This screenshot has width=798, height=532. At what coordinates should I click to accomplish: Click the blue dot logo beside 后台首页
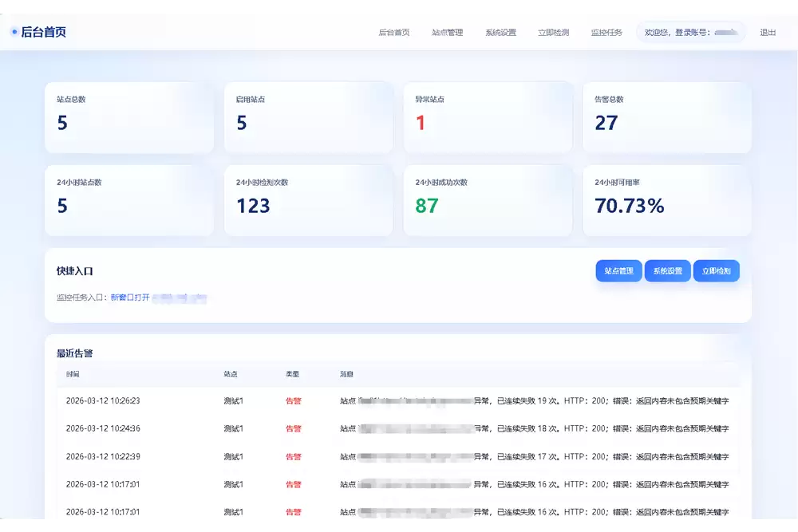14,32
